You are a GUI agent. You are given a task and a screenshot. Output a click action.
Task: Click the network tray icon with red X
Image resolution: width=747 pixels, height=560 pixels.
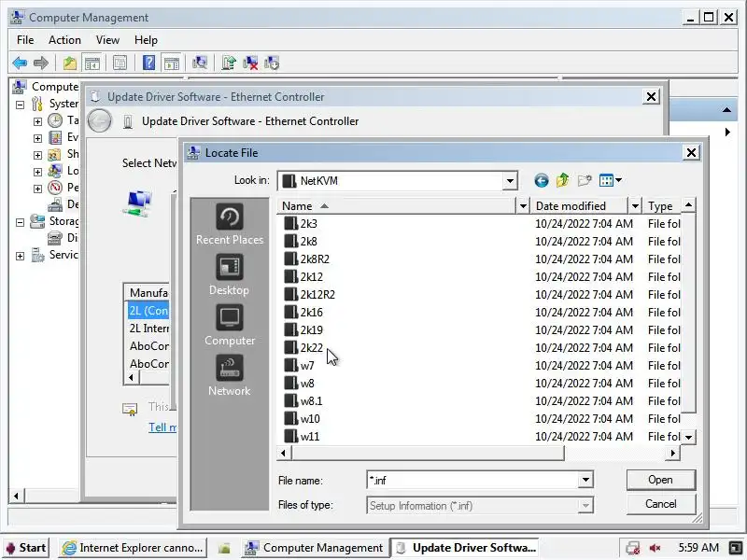pyautogui.click(x=633, y=548)
